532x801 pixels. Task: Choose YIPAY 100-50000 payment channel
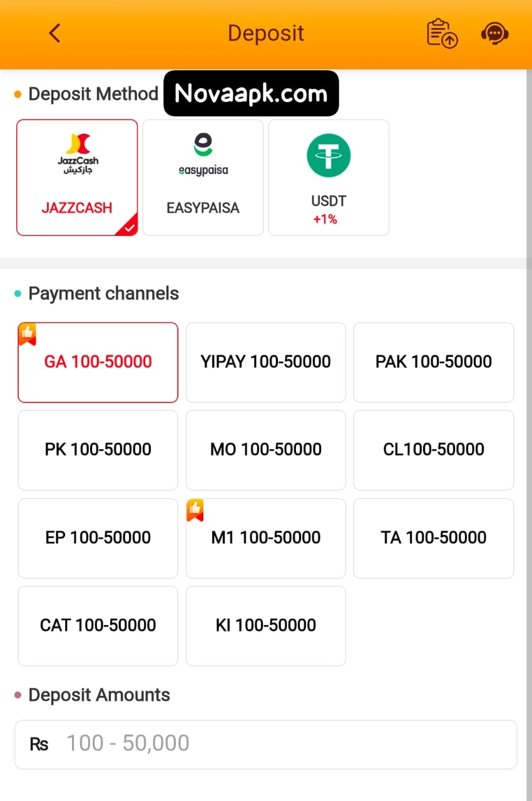coord(266,362)
